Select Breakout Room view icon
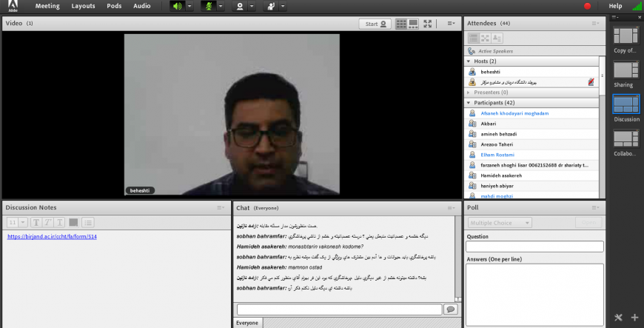The width and height of the screenshot is (644, 328). click(x=485, y=39)
